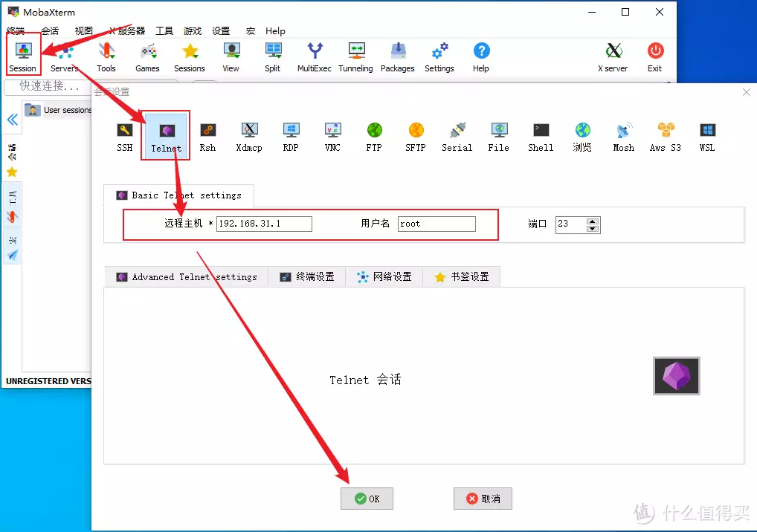The image size is (757, 532).
Task: Maximize the MobaXterm window
Action: 625,12
